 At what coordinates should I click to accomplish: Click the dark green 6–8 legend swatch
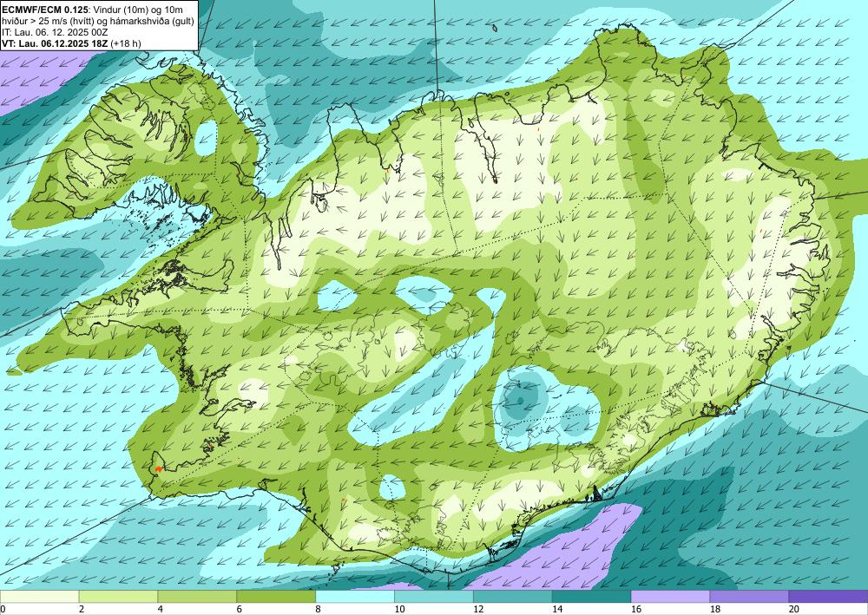[x=276, y=597]
